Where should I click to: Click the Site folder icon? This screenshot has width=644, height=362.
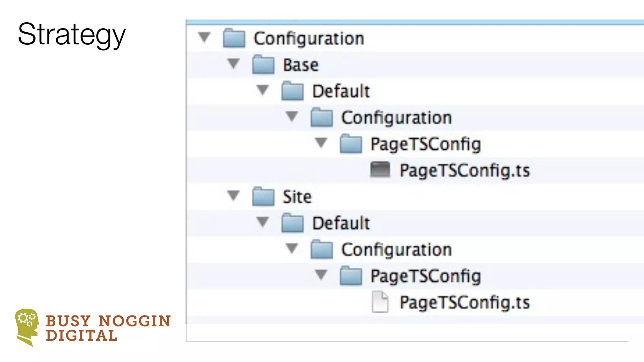coord(263,197)
